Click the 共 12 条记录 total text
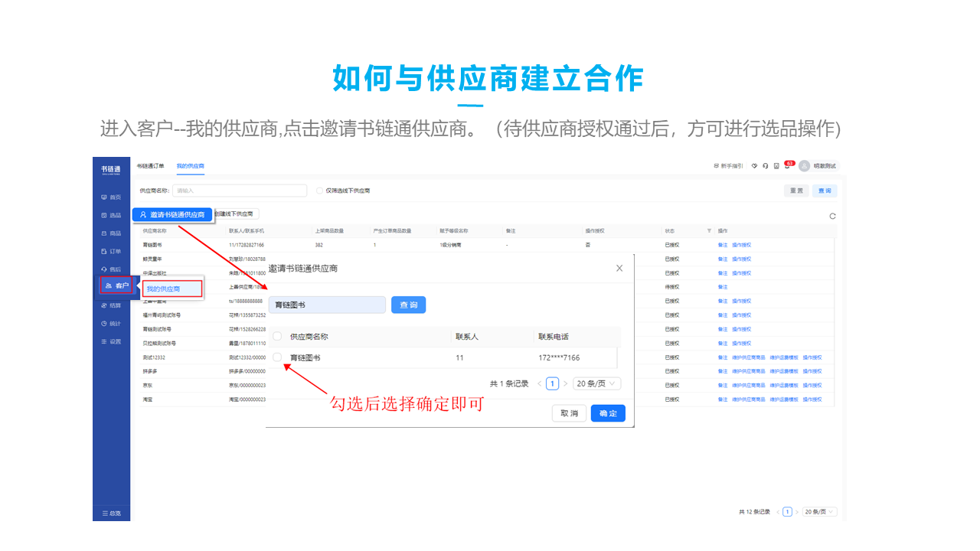The image size is (980, 551). tap(754, 512)
